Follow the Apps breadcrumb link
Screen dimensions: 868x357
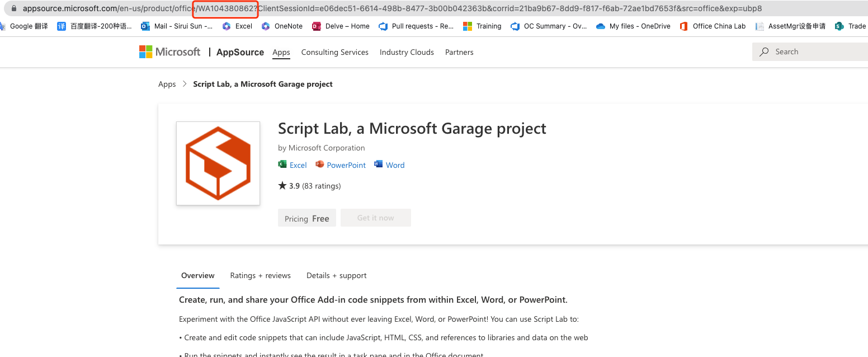click(x=167, y=84)
